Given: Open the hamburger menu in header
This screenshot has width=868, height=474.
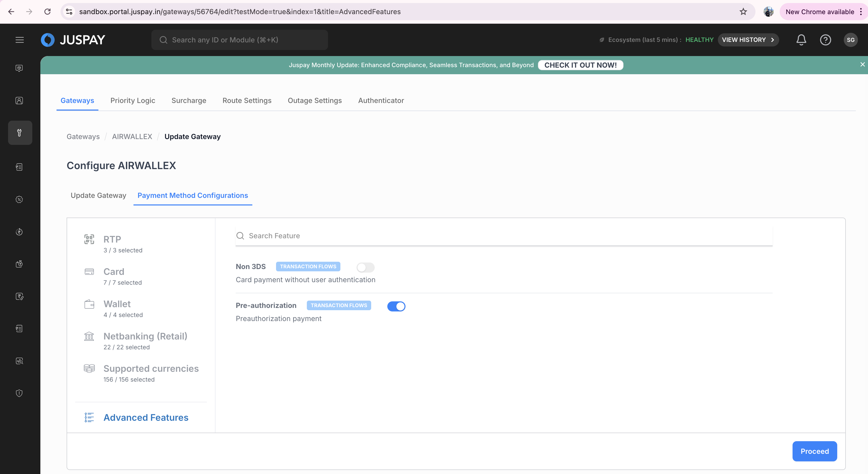Looking at the screenshot, I should pyautogui.click(x=19, y=40).
